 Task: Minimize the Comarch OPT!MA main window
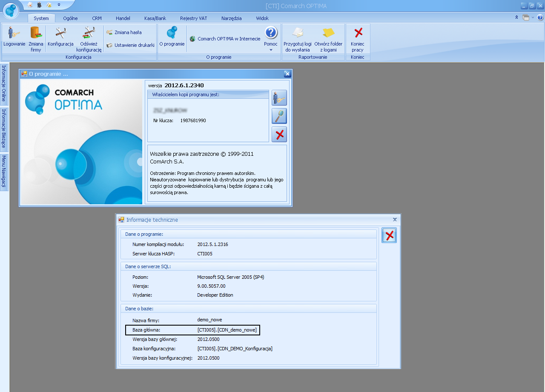[x=524, y=6]
